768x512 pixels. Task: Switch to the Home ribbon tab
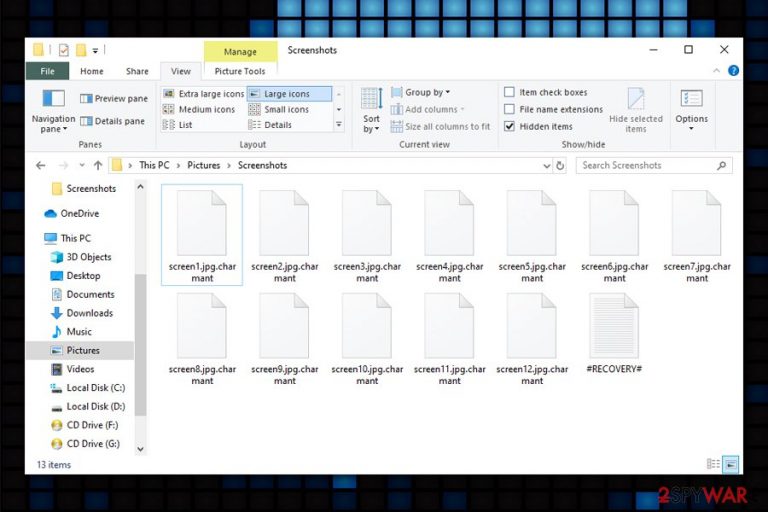tap(92, 71)
